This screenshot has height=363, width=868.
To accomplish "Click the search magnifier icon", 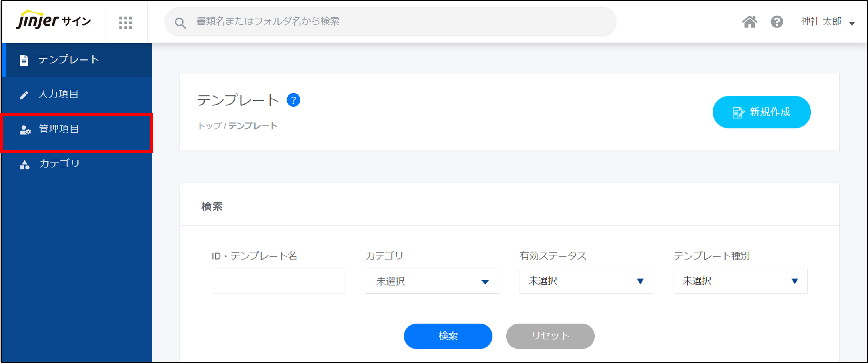I will [x=180, y=23].
